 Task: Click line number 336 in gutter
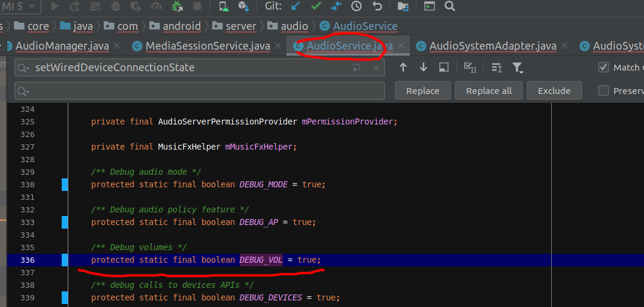click(28, 260)
